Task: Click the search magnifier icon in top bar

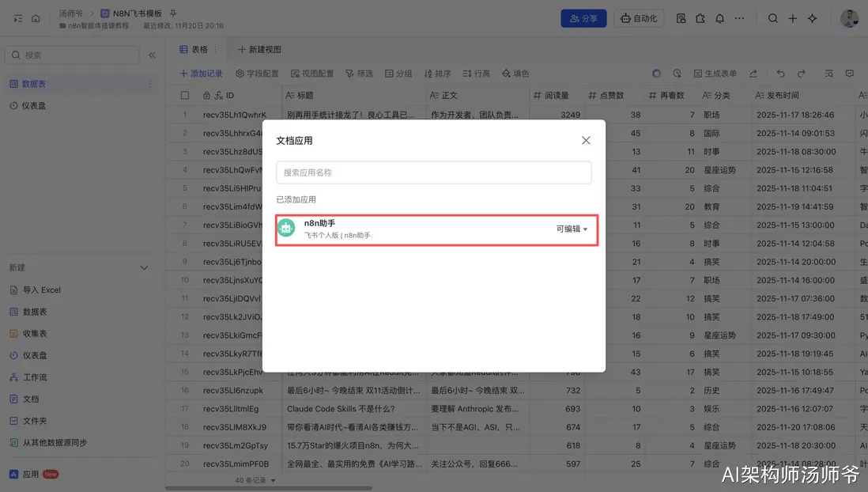Action: [773, 18]
